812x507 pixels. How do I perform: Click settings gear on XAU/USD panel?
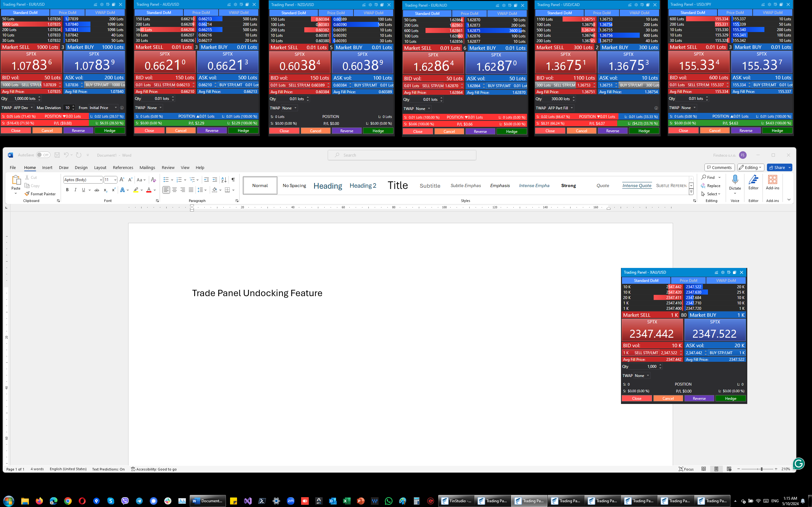(x=723, y=272)
